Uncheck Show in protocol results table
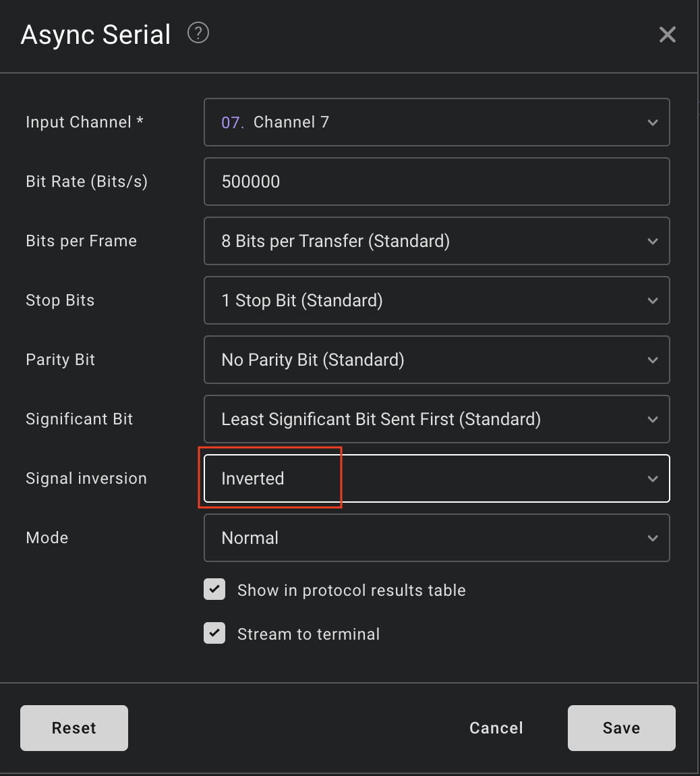This screenshot has width=700, height=776. (214, 590)
